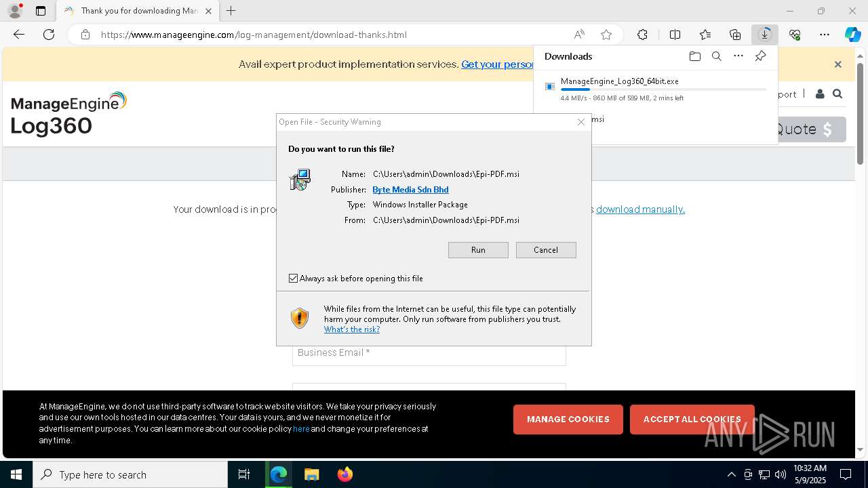
Task: Click the Business Email field
Action: click(x=429, y=353)
